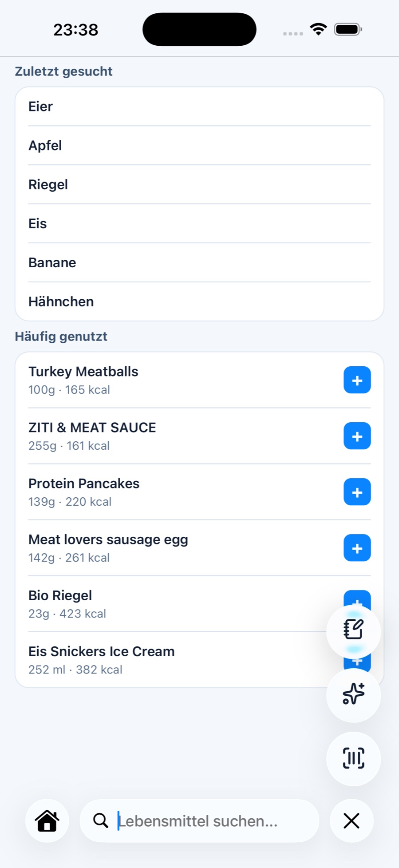Add Meat lovers sausage egg plus button
Screen dimensions: 399x868
357,548
